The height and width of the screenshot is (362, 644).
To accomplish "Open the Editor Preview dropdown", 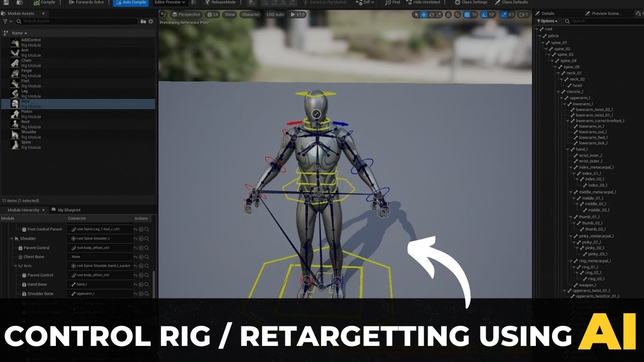I will [170, 3].
